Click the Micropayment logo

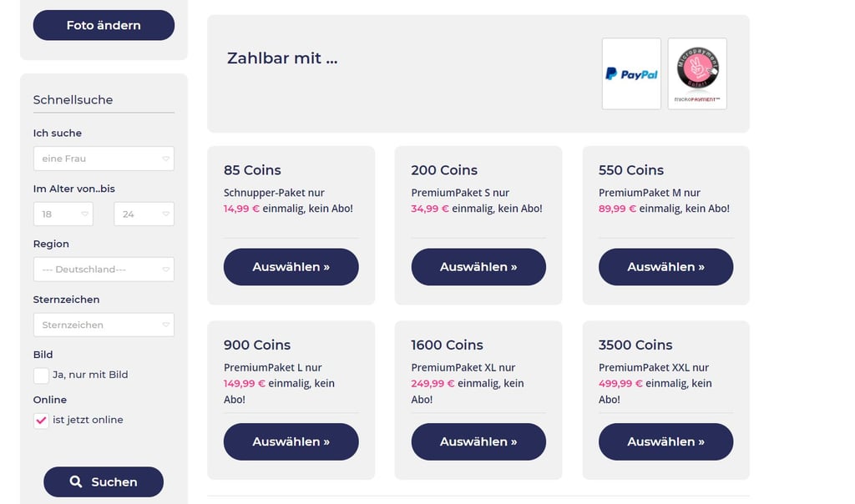697,73
